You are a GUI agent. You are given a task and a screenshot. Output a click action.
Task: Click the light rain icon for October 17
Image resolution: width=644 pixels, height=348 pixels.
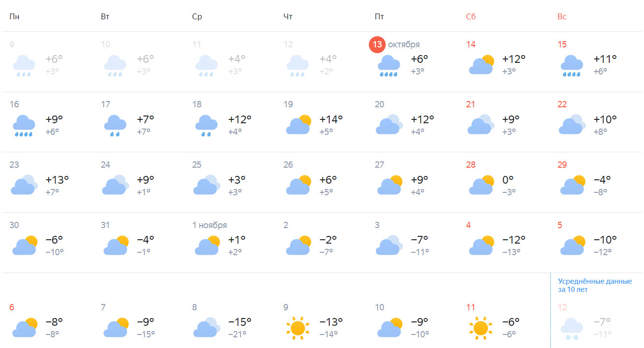click(115, 125)
